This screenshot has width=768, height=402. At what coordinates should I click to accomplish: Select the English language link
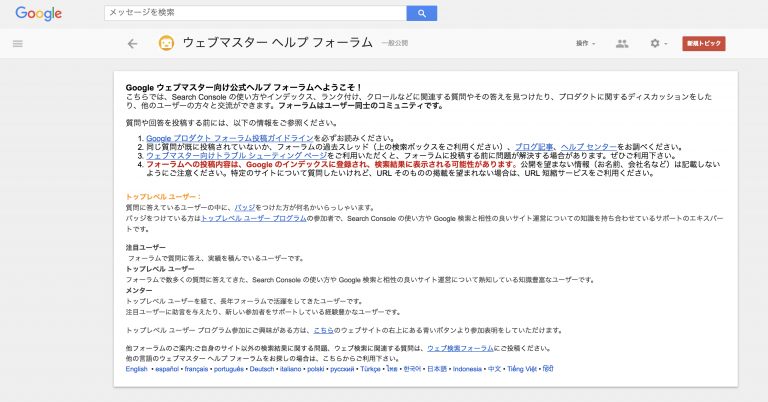point(137,369)
